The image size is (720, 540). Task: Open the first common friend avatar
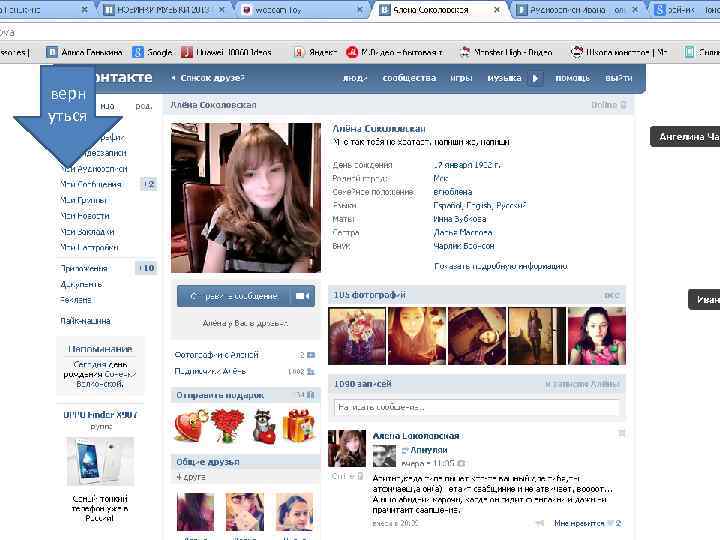coord(196,512)
